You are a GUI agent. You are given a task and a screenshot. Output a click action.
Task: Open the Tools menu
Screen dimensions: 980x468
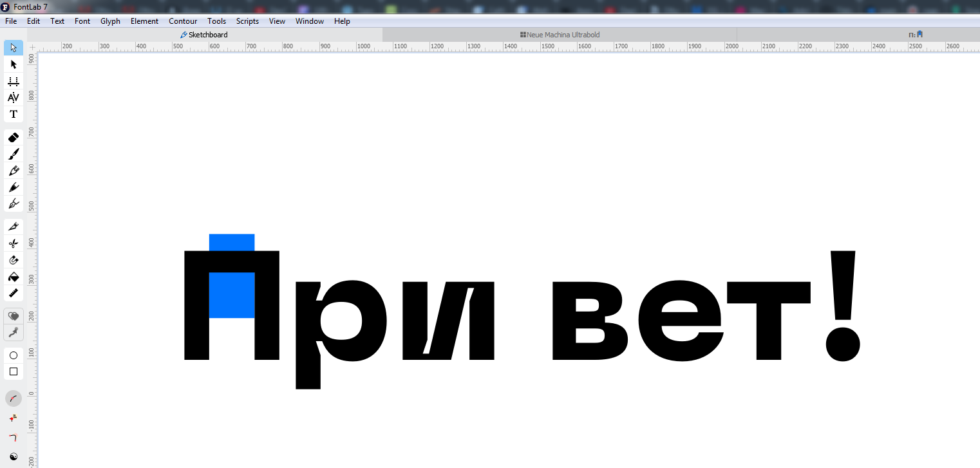[216, 21]
